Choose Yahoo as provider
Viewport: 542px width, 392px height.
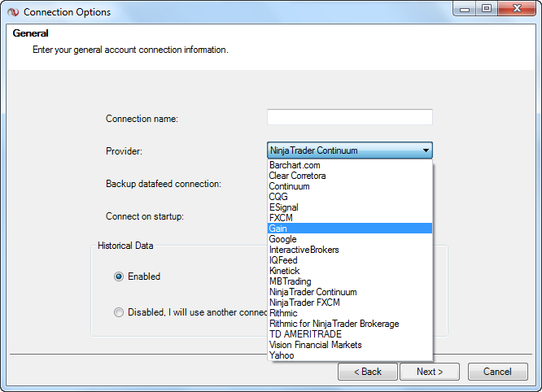tap(350, 355)
